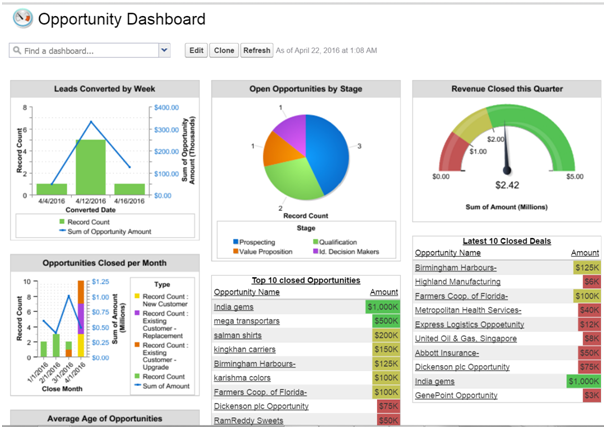The height and width of the screenshot is (429, 606).
Task: Click the yellow New Customer legend swatch
Action: click(137, 296)
